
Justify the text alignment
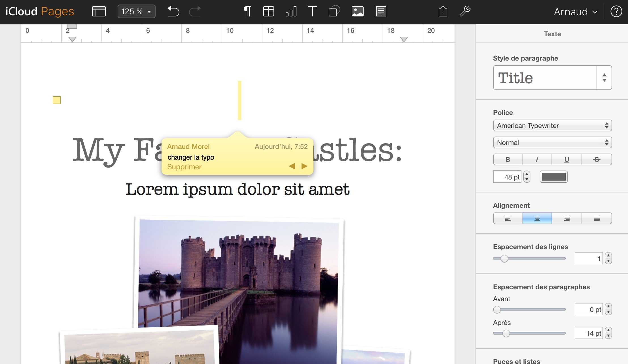597,218
